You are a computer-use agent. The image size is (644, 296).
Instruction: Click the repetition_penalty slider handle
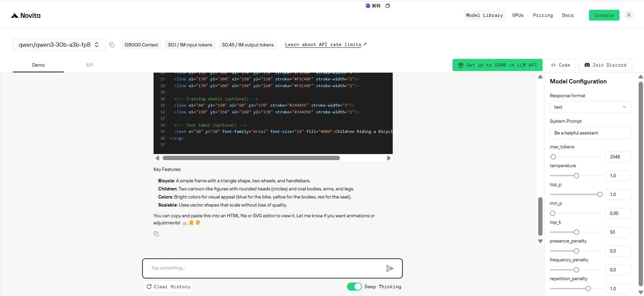click(588, 289)
